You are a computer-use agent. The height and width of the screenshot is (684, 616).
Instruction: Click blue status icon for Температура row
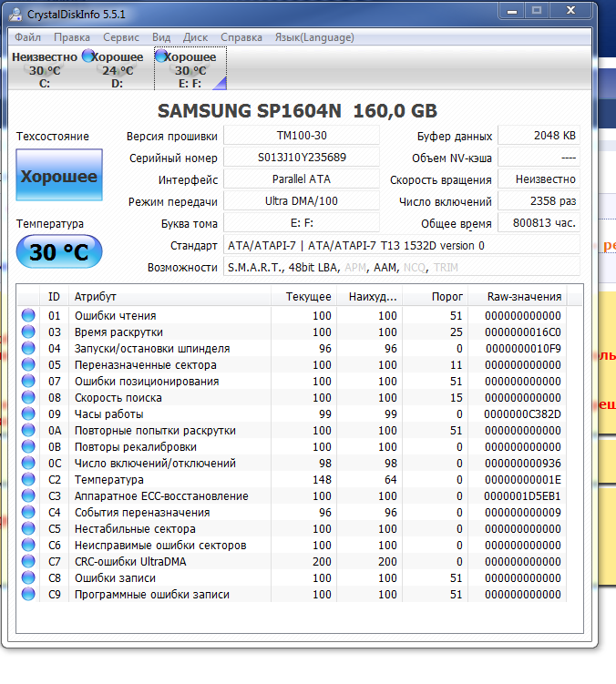(28, 480)
